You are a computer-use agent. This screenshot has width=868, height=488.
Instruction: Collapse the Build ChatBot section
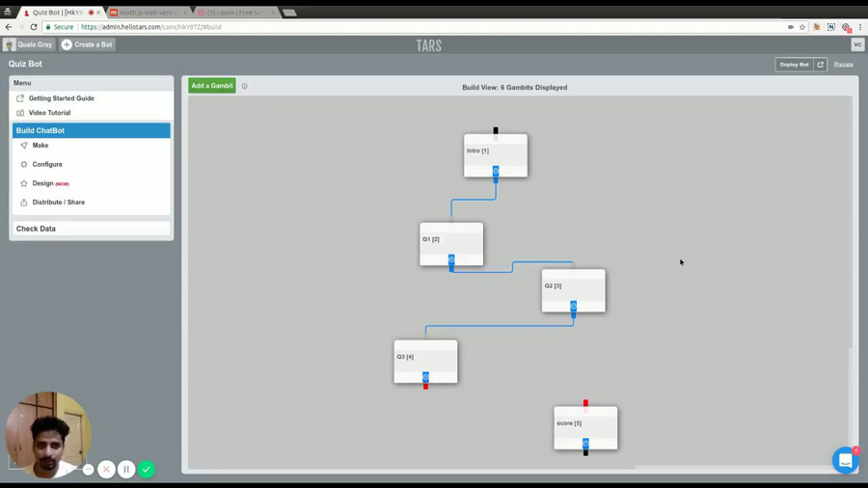pos(91,130)
